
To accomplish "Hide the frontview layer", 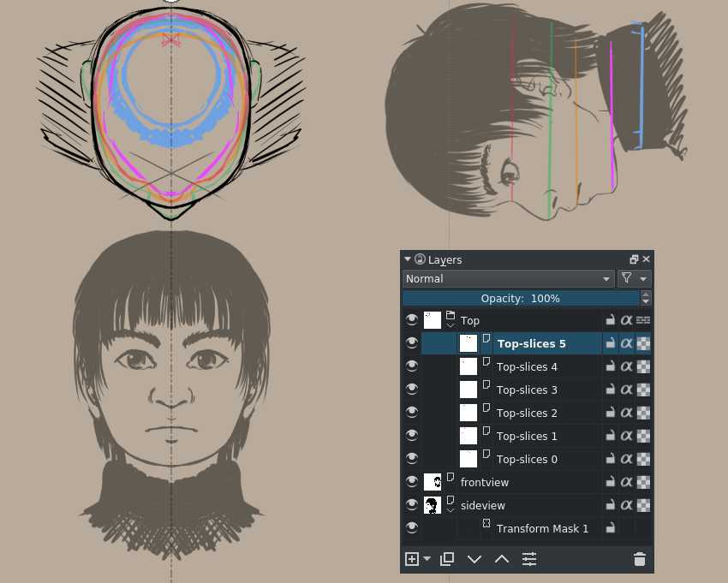I will (412, 482).
